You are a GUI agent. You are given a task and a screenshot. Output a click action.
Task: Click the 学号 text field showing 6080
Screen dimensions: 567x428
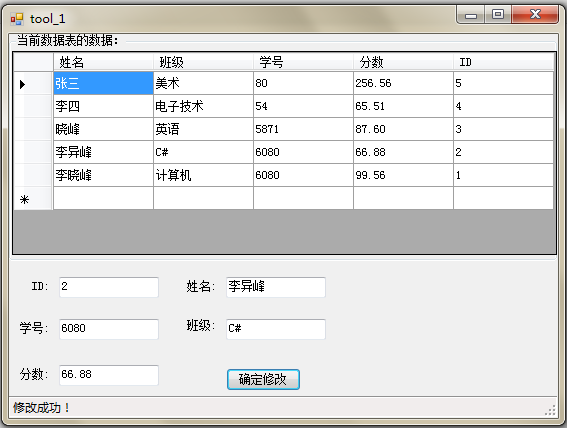click(x=109, y=329)
